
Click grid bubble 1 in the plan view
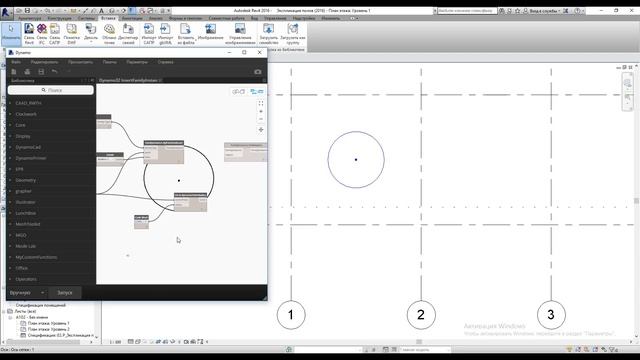point(291,315)
